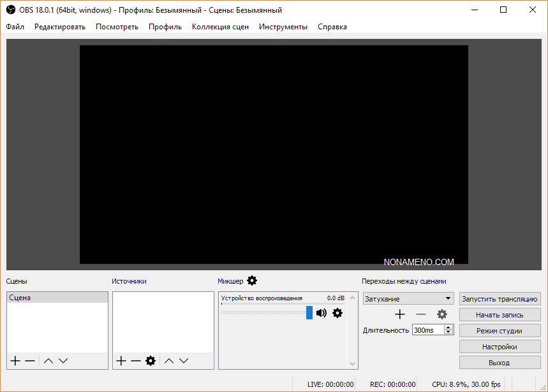Open the Затухание transition dropdown
548x392 pixels.
408,298
